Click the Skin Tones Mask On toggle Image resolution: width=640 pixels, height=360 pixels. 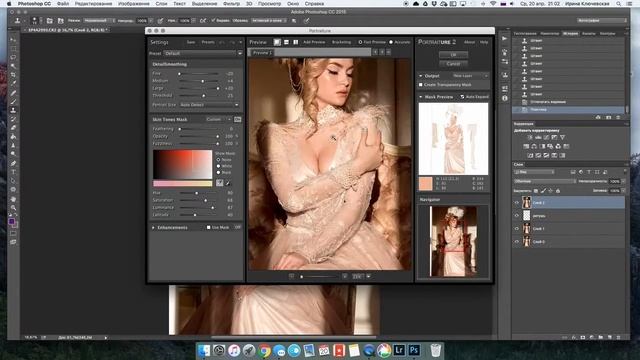pos(238,119)
